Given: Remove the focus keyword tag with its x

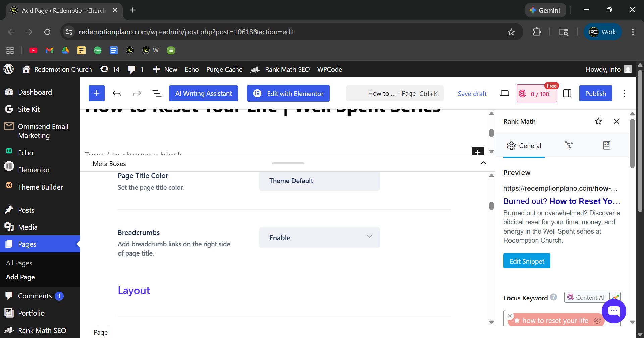Looking at the screenshot, I should click(x=510, y=316).
